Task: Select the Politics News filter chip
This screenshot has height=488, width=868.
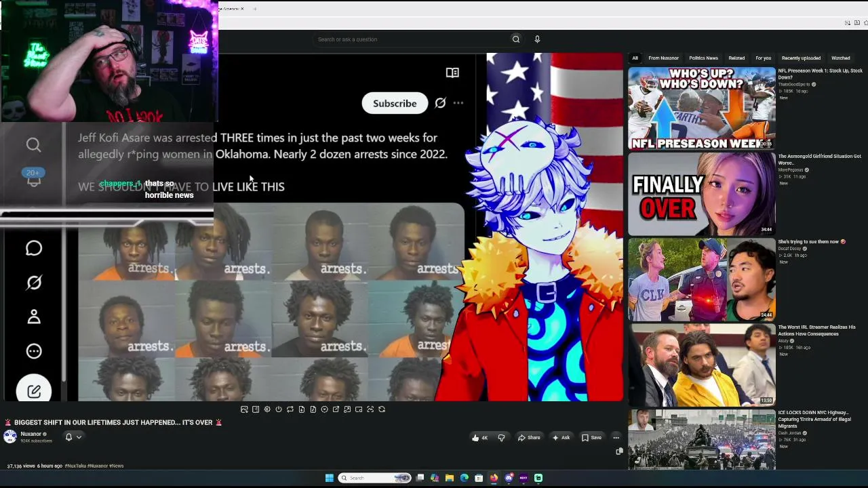Action: point(703,58)
